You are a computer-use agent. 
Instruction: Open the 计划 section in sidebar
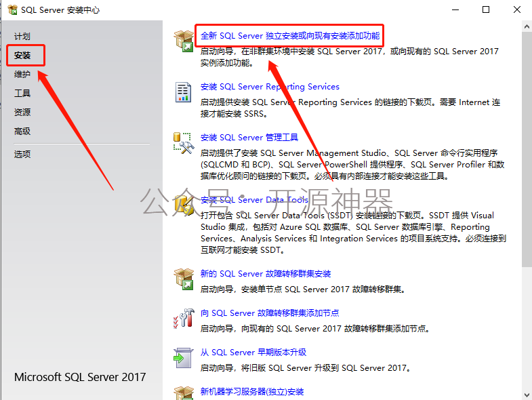coord(22,37)
